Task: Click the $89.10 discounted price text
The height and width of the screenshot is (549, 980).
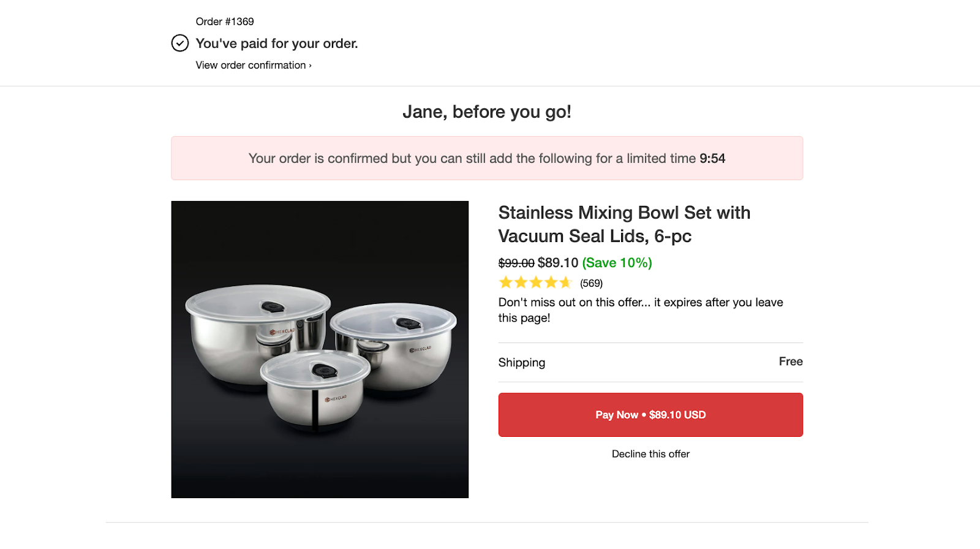Action: coord(557,263)
